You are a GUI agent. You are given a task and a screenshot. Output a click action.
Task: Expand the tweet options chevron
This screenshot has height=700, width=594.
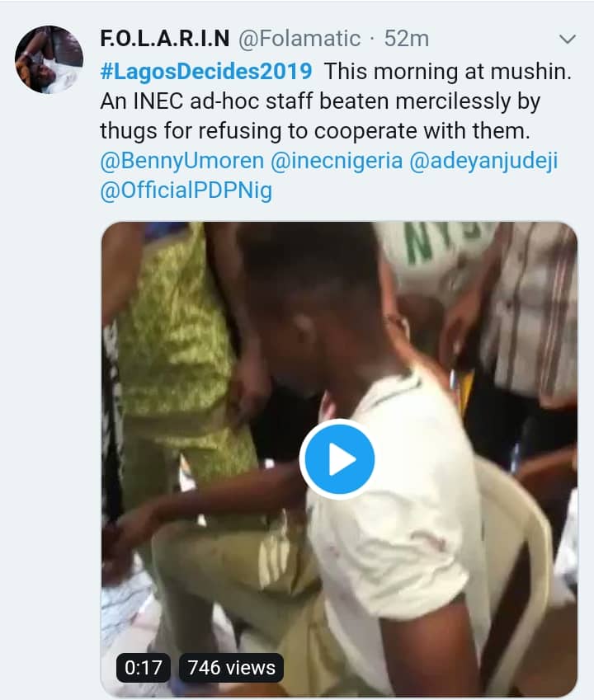(x=568, y=39)
